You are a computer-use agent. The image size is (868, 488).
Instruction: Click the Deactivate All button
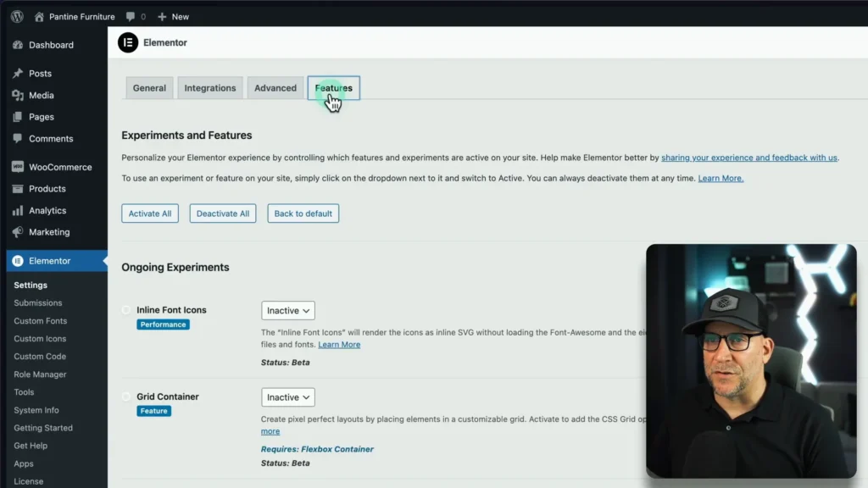[223, 213]
